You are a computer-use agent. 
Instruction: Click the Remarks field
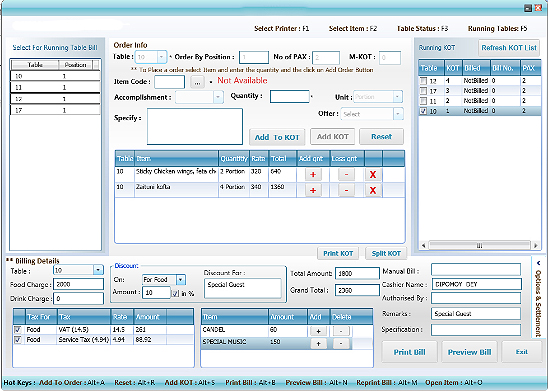(x=476, y=314)
